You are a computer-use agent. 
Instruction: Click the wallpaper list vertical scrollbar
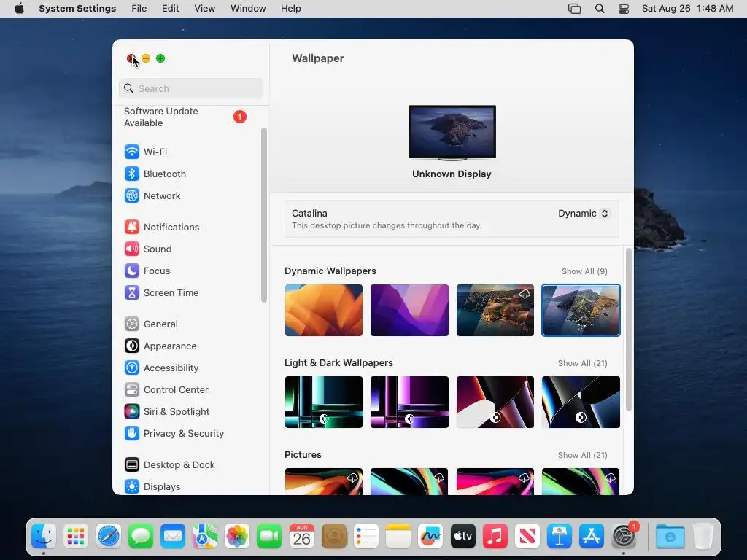tap(629, 330)
